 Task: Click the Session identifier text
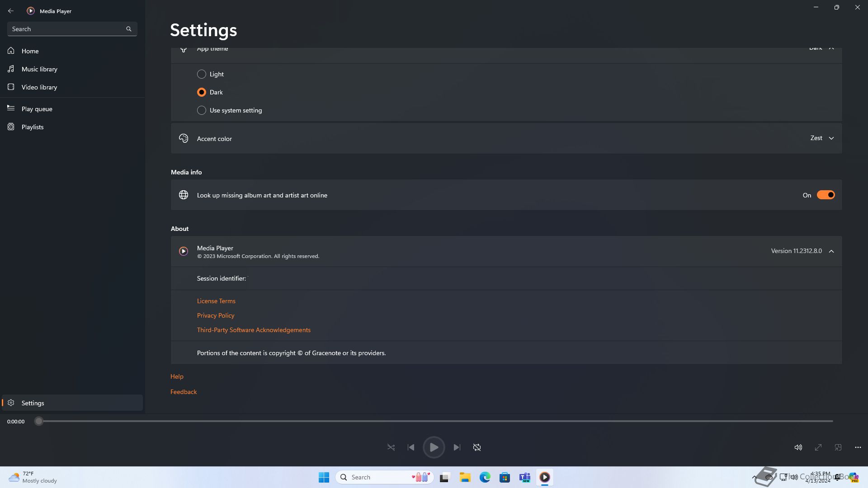point(222,278)
